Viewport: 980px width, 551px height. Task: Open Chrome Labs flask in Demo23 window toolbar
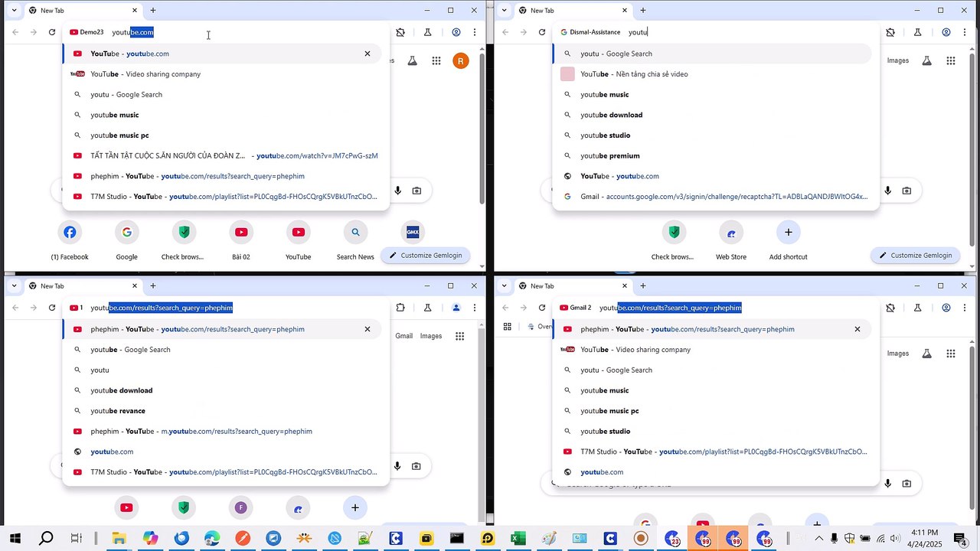(427, 32)
